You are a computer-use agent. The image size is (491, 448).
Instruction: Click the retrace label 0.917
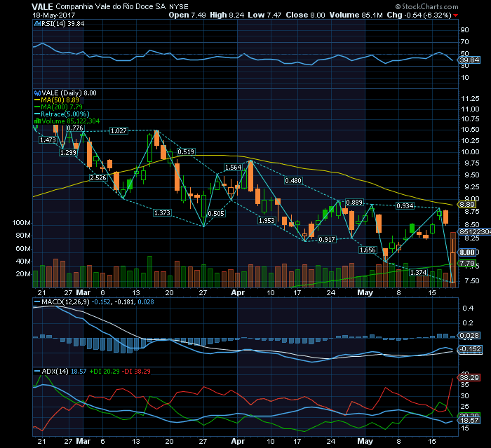(x=327, y=240)
